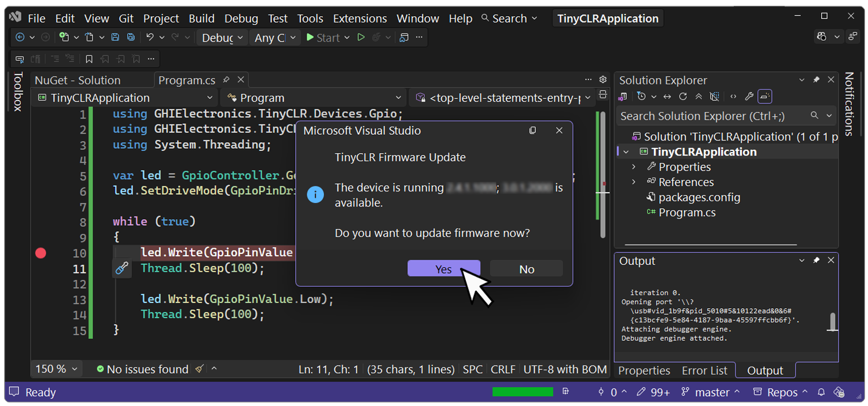Open the Notifications side panel tab
868x406 pixels.
(849, 104)
